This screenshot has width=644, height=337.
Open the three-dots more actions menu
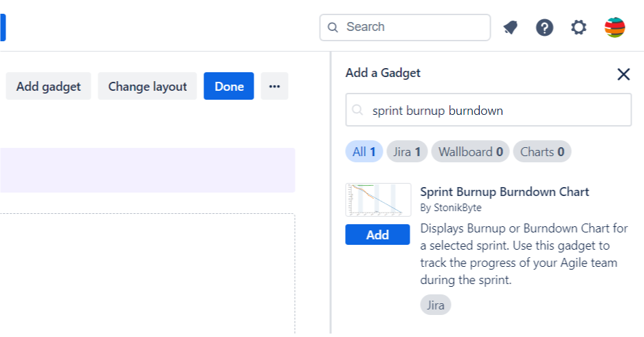[x=274, y=86]
